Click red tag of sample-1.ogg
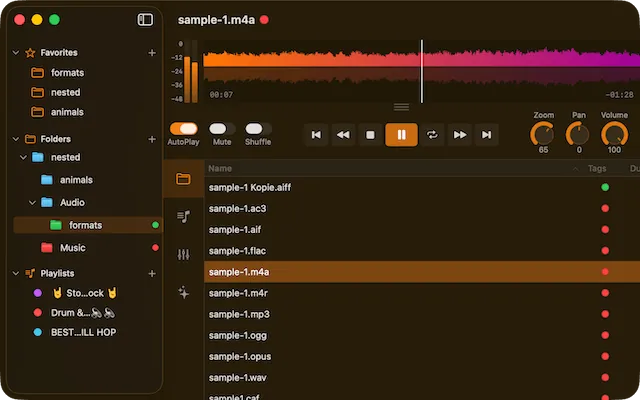Image resolution: width=640 pixels, height=400 pixels. 605,336
